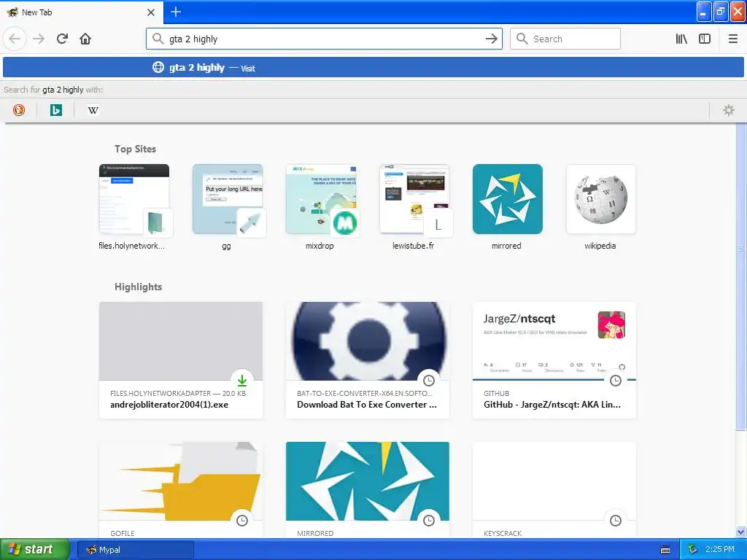747x560 pixels.
Task: Open the Windows start button
Action: pos(35,550)
